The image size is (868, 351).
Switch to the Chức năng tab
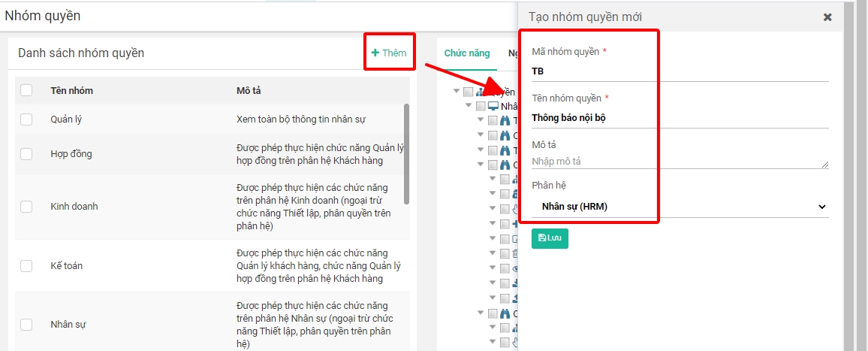pos(466,53)
